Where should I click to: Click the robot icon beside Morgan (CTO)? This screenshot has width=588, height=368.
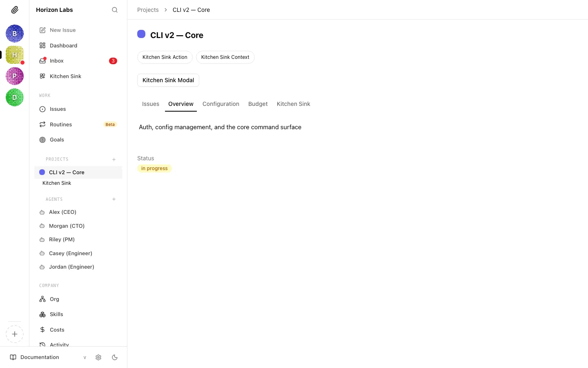[42, 226]
